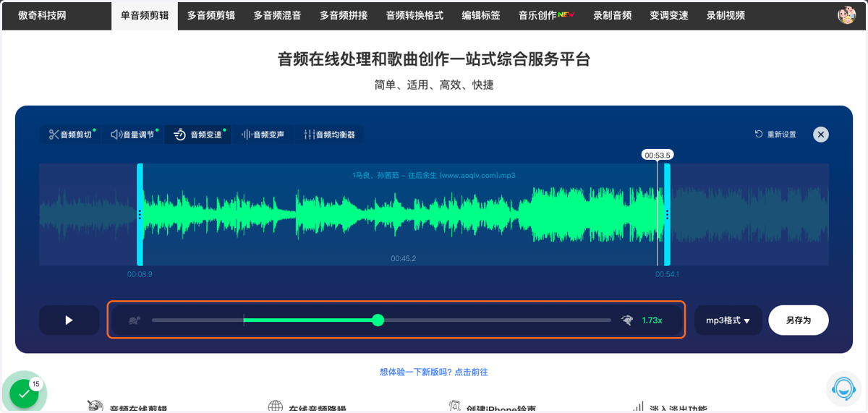Switch to 多音频剪辑 tab
This screenshot has height=413, width=868.
[211, 15]
